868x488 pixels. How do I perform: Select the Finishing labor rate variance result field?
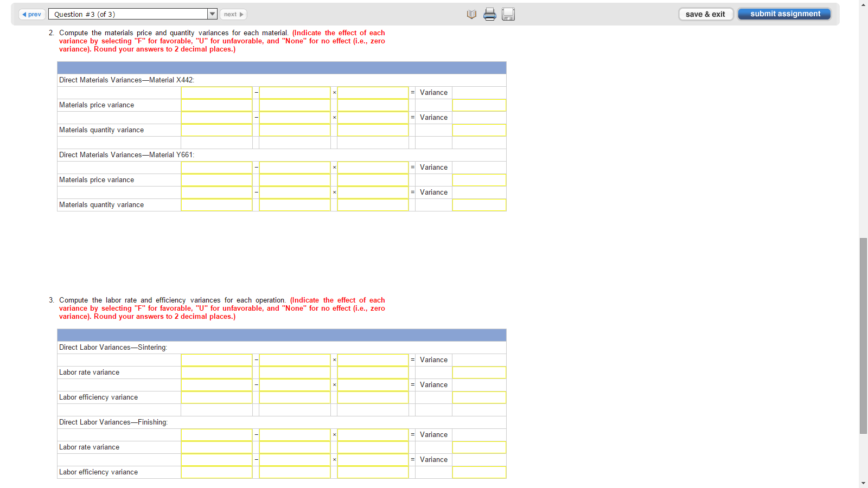click(x=479, y=447)
